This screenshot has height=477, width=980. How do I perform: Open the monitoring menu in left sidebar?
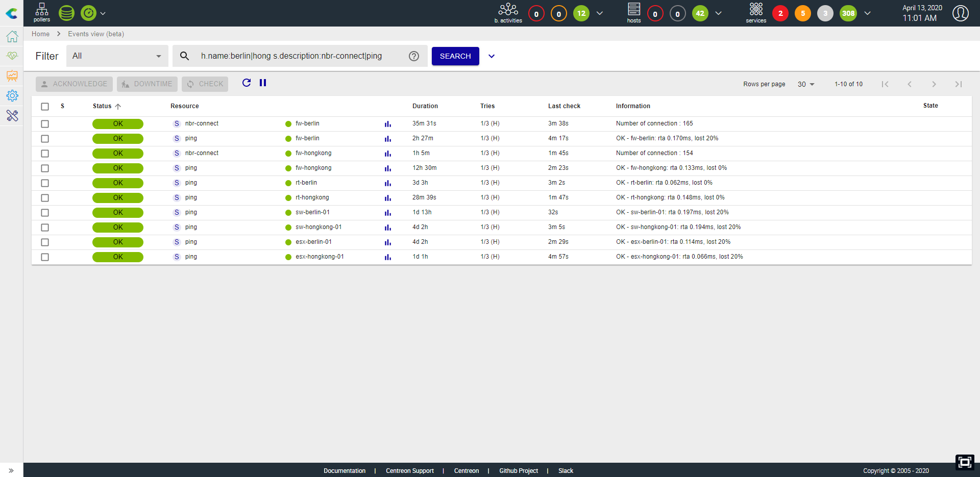pos(12,56)
